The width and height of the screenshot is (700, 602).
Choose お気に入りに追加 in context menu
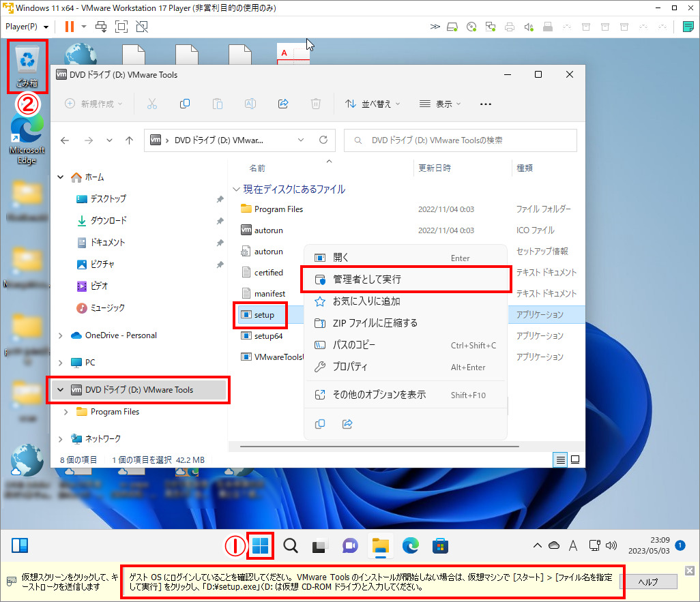[405, 301]
